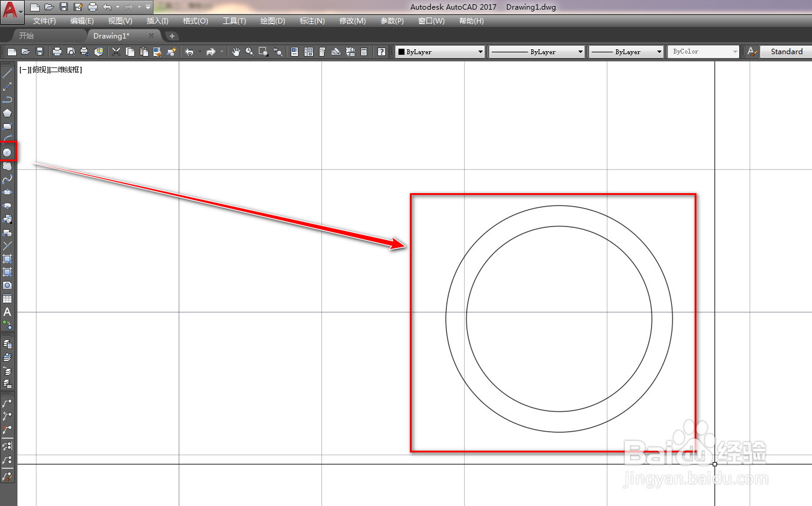Open the 视图(V) menu

tap(120, 21)
